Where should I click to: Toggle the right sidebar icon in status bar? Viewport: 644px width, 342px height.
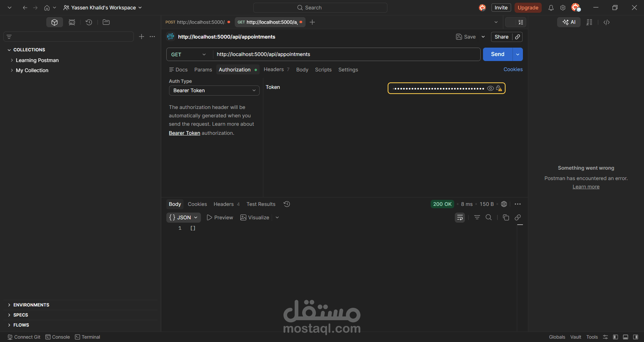636,337
